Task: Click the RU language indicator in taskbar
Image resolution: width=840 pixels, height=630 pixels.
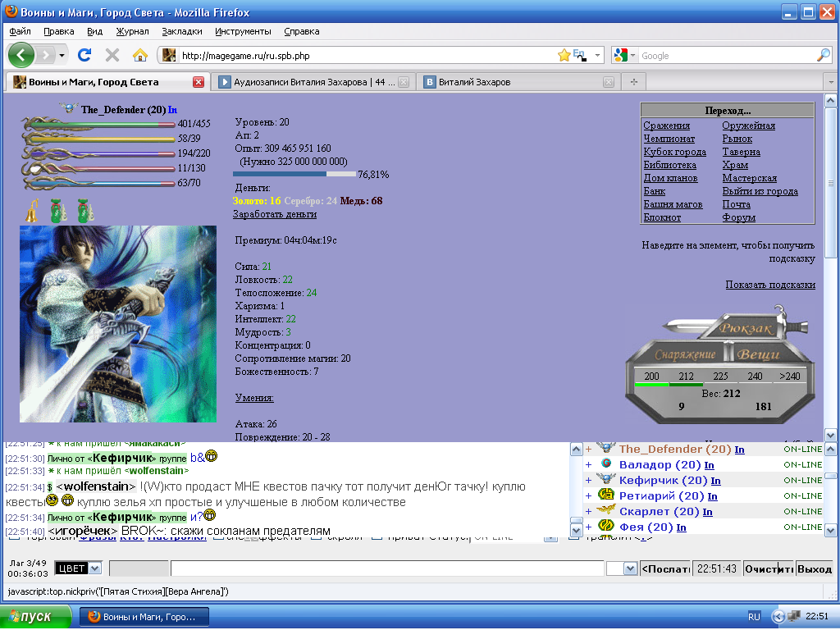Action: [755, 617]
